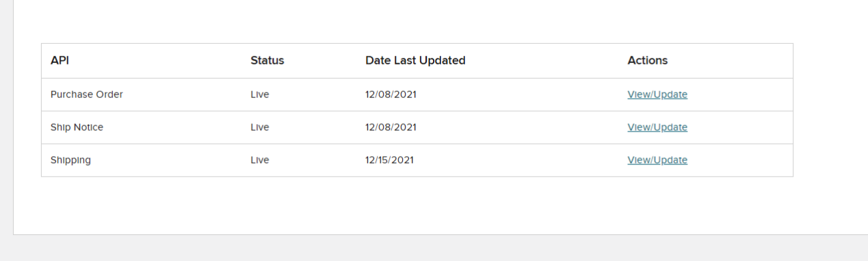Click empty area in Purchase Order row
Image resolution: width=868 pixels, height=261 pixels.
520,95
